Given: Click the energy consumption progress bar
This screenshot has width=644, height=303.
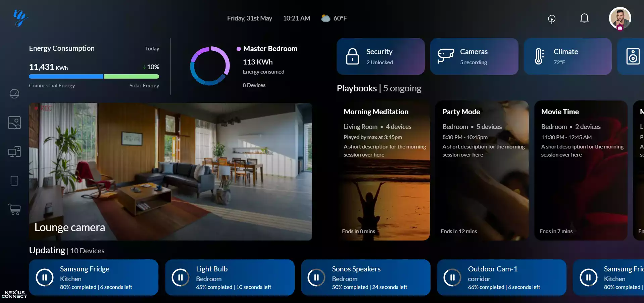Looking at the screenshot, I should (94, 77).
